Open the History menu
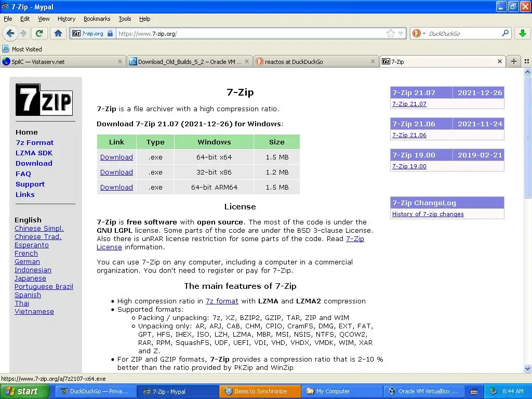This screenshot has height=399, width=532. pos(66,19)
